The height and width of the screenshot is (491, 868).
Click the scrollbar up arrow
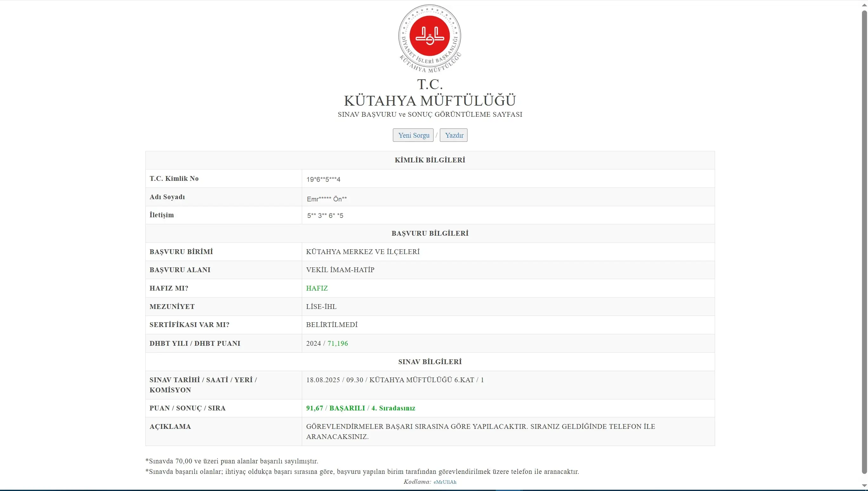tap(864, 5)
